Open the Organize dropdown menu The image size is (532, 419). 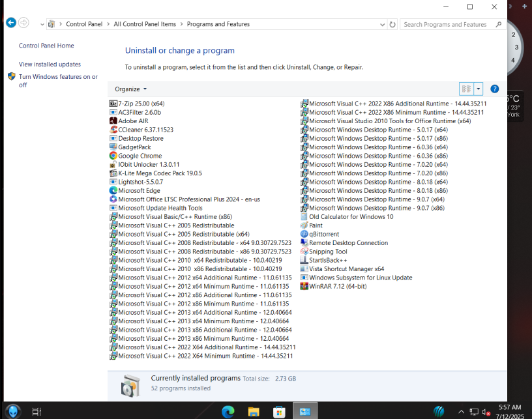[x=130, y=89]
